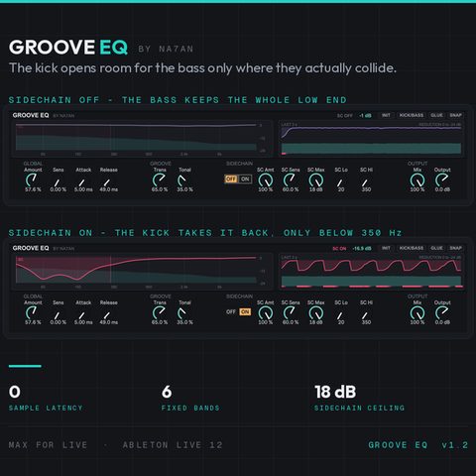Click Mix knob in Sidechain On panel
Image resolution: width=476 pixels, height=476 pixels.
point(417,312)
